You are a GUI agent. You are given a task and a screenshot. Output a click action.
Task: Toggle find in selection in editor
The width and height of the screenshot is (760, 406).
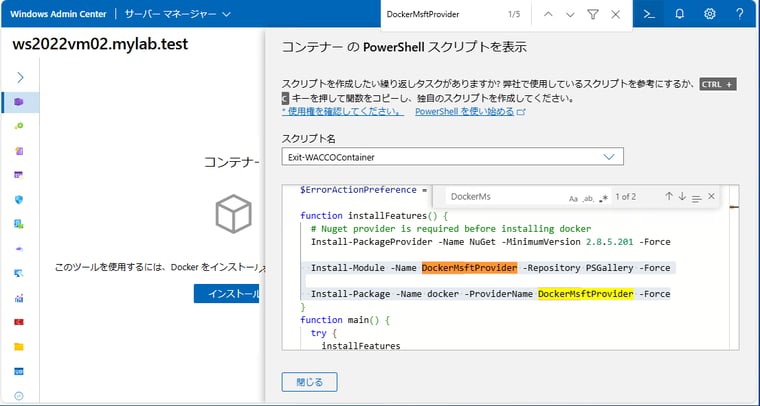697,198
